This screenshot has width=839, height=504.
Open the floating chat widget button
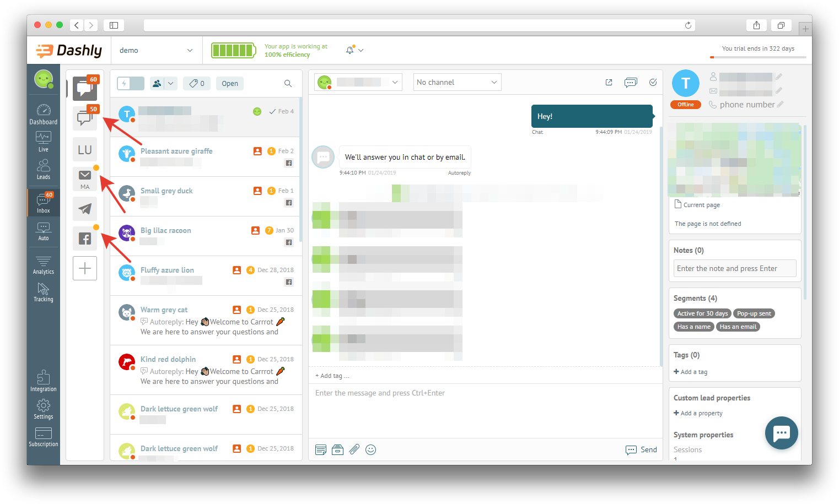tap(781, 433)
